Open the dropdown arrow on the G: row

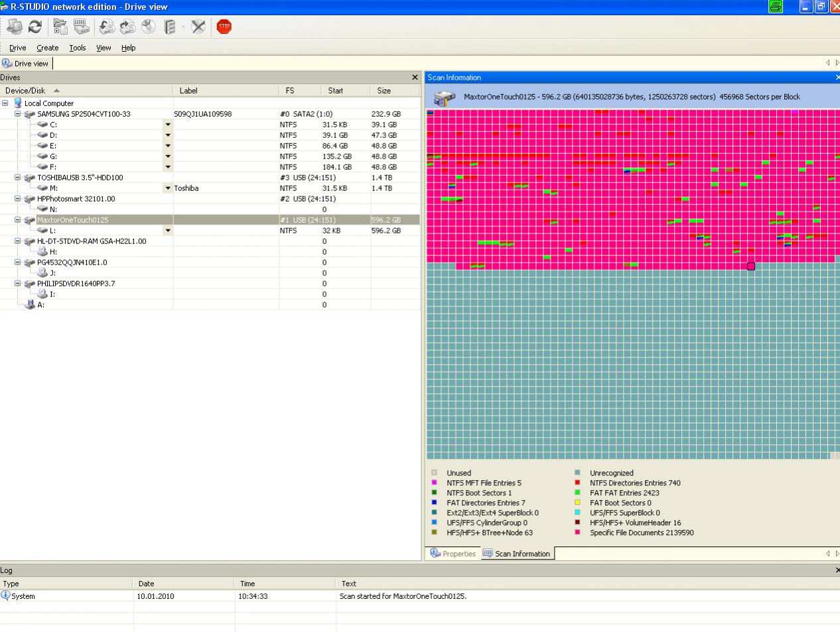tap(168, 157)
